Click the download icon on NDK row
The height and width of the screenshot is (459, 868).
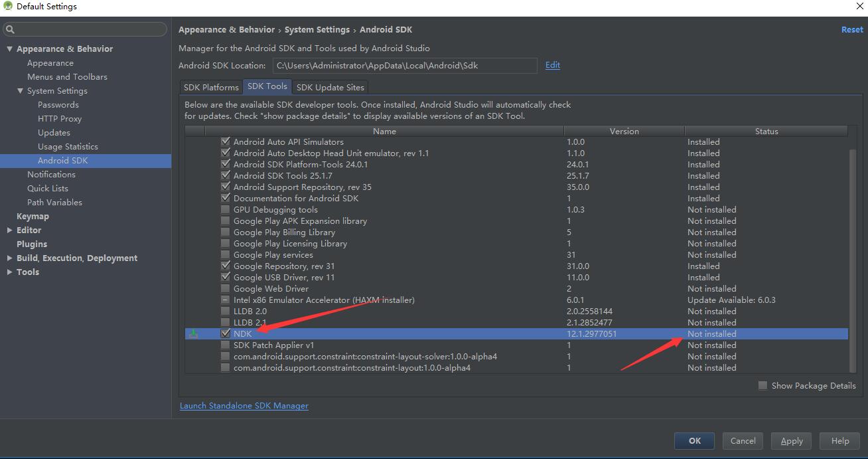193,333
